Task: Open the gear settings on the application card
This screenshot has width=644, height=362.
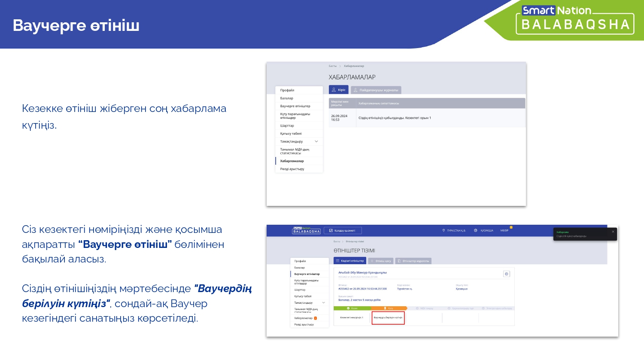Action: click(506, 274)
